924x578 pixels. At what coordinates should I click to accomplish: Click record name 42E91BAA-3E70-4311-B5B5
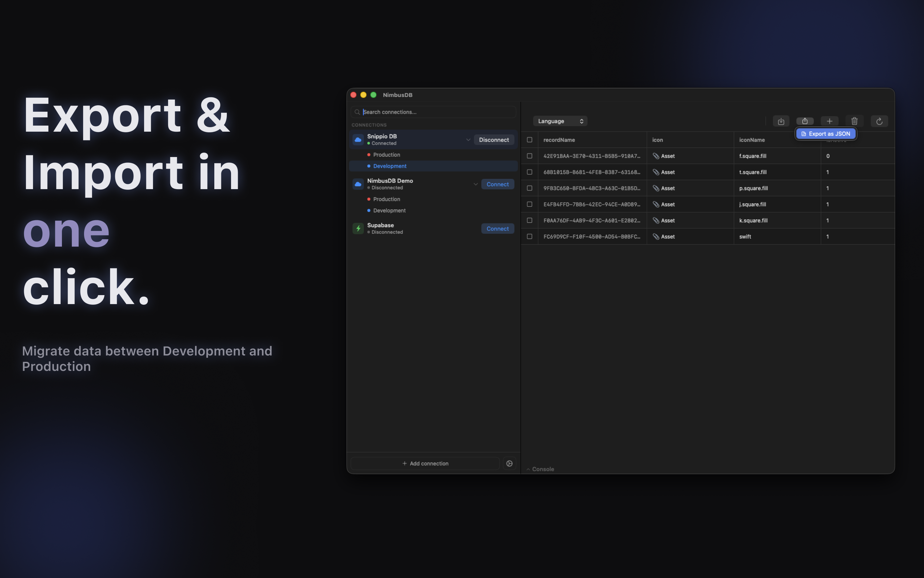coord(592,156)
